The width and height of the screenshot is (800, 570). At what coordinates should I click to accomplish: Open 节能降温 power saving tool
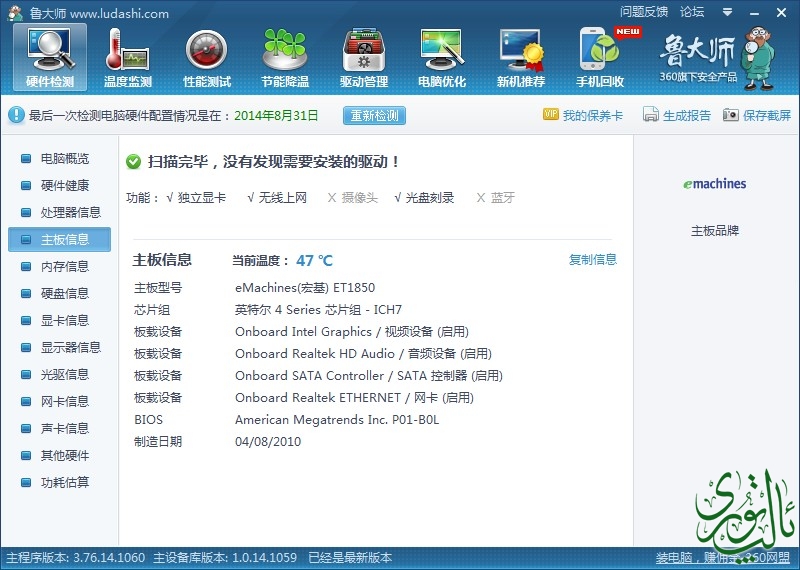[285, 57]
